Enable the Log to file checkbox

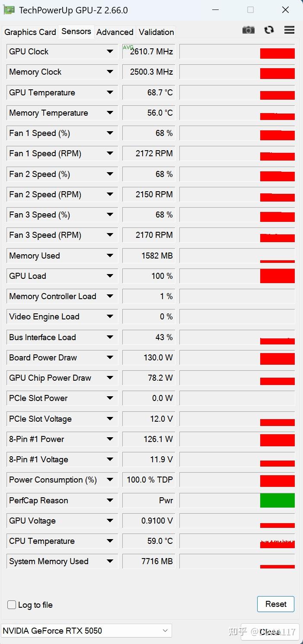pos(12,605)
